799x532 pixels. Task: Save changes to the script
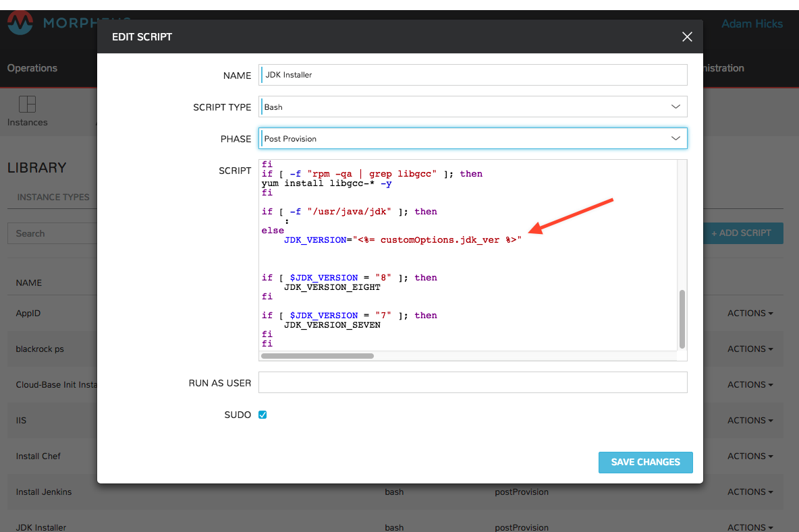click(646, 463)
